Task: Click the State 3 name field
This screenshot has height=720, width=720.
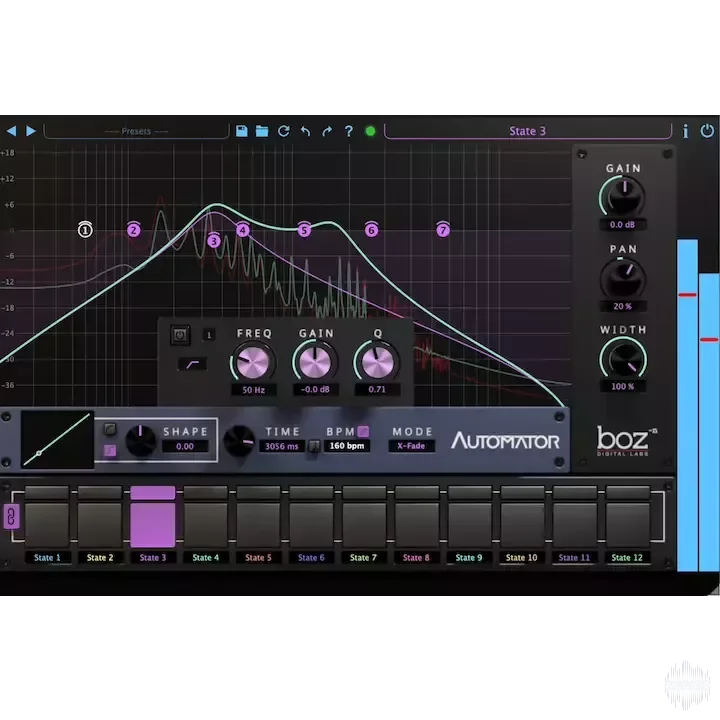Action: coord(528,131)
